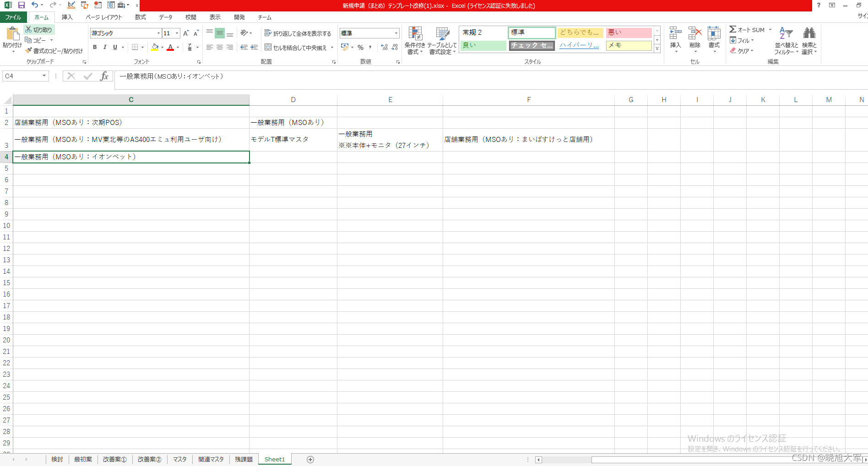
Task: Click the fx Insert Function icon
Action: 104,76
